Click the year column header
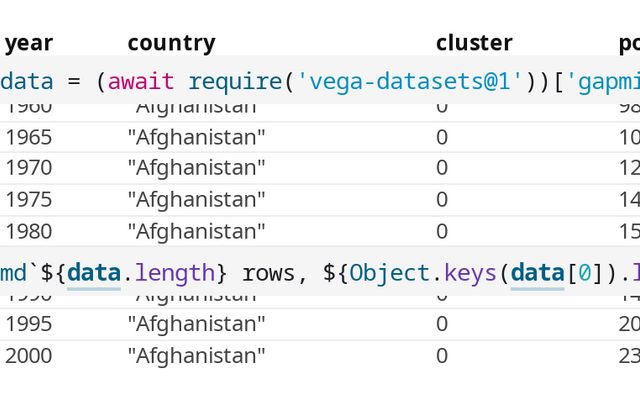Image resolution: width=640 pixels, height=400 pixels. tap(29, 43)
